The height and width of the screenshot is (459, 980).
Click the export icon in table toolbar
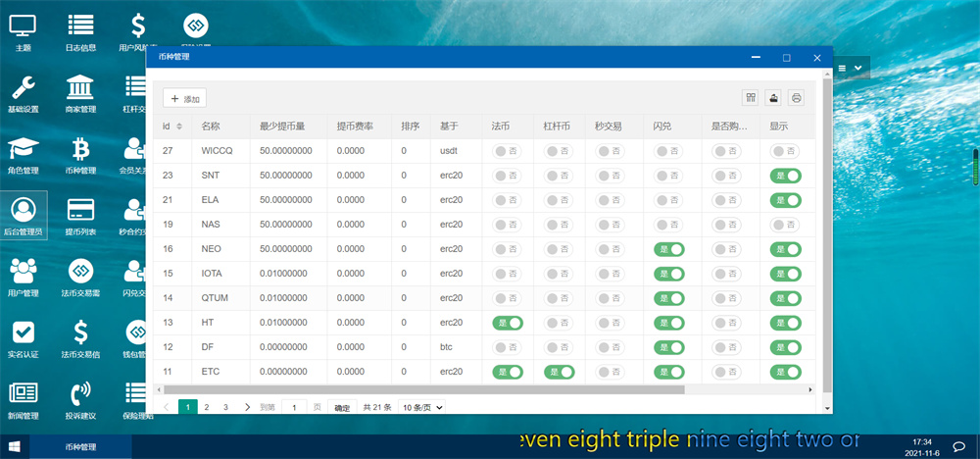coord(774,98)
